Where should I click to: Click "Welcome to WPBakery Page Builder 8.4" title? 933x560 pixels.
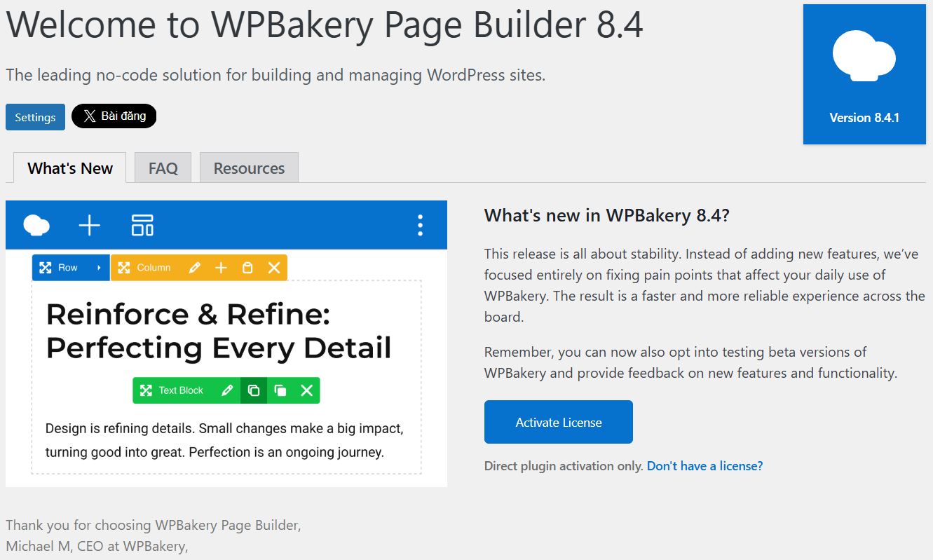pos(325,24)
